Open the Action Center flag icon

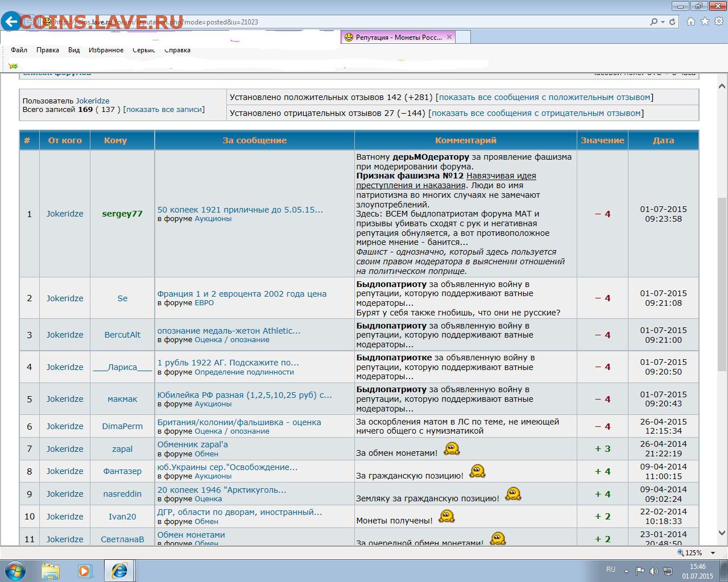pos(640,571)
